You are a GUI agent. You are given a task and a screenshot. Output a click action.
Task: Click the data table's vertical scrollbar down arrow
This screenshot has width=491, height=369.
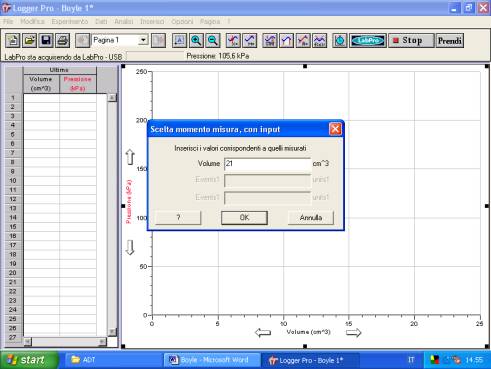112,332
